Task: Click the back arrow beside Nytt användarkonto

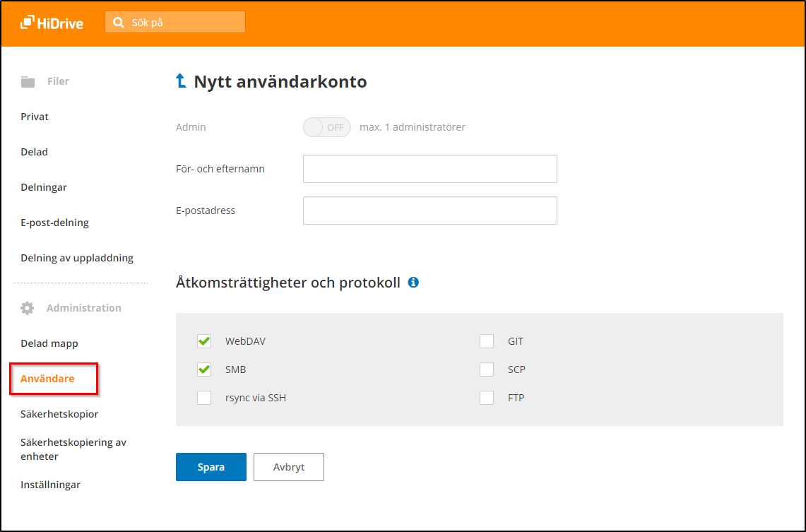Action: (x=181, y=81)
